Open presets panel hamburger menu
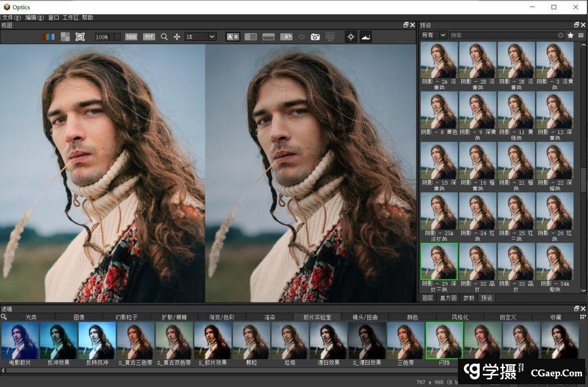 click(581, 35)
